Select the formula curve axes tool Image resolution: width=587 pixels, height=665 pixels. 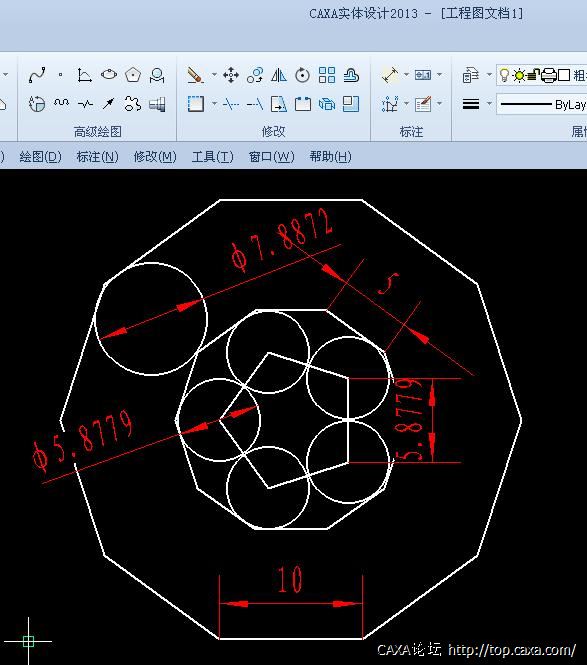[84, 75]
